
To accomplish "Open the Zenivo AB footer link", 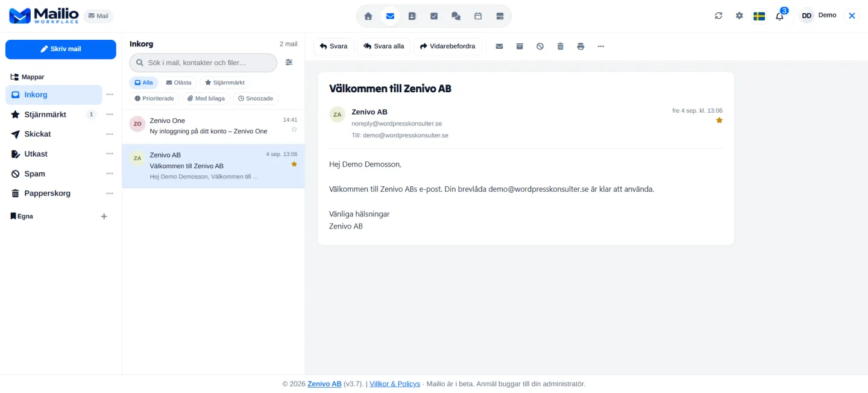I will [x=324, y=384].
